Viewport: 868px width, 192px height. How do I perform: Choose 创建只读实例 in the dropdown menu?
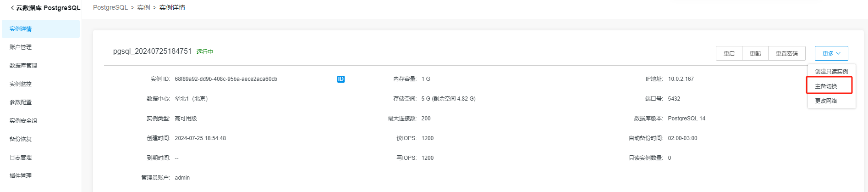(831, 72)
